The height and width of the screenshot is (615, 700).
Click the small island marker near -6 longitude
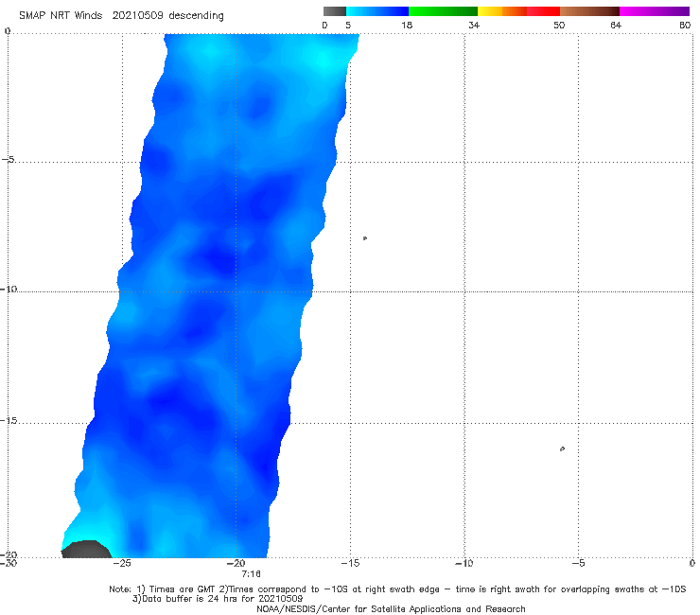pos(562,448)
